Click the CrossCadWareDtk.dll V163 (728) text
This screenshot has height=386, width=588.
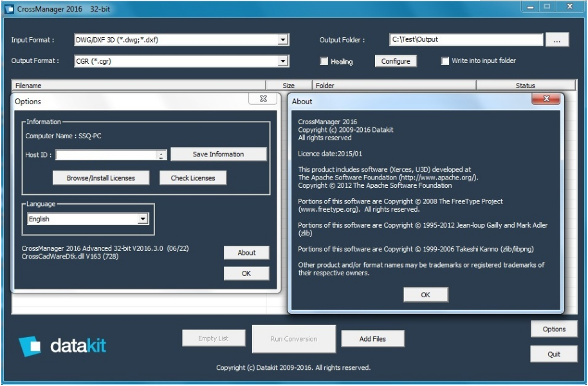[70, 257]
